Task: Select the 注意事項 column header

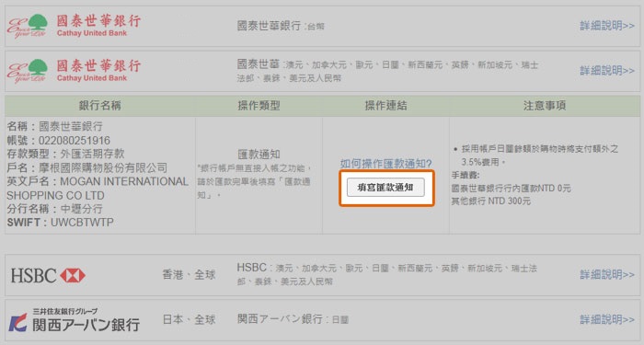Action: [545, 106]
